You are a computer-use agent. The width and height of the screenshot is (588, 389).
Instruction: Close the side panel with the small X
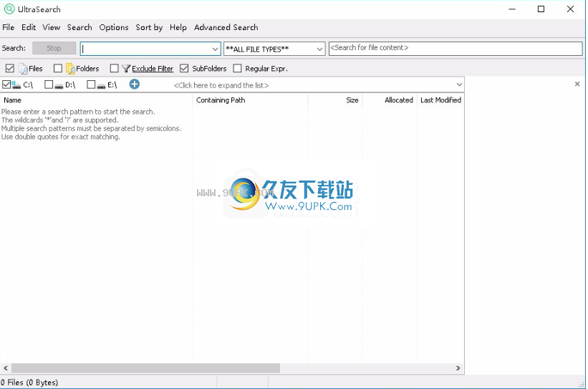tap(577, 84)
